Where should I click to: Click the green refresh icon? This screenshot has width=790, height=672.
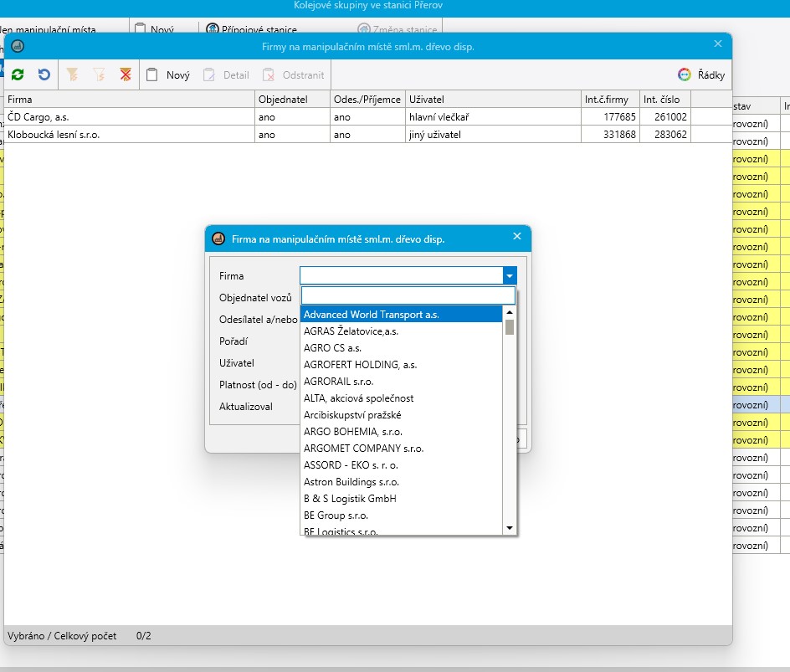coord(18,75)
